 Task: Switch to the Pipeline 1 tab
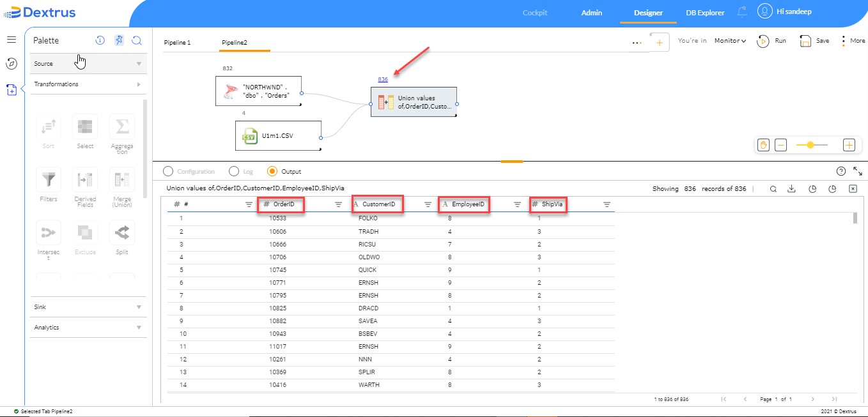pos(177,43)
